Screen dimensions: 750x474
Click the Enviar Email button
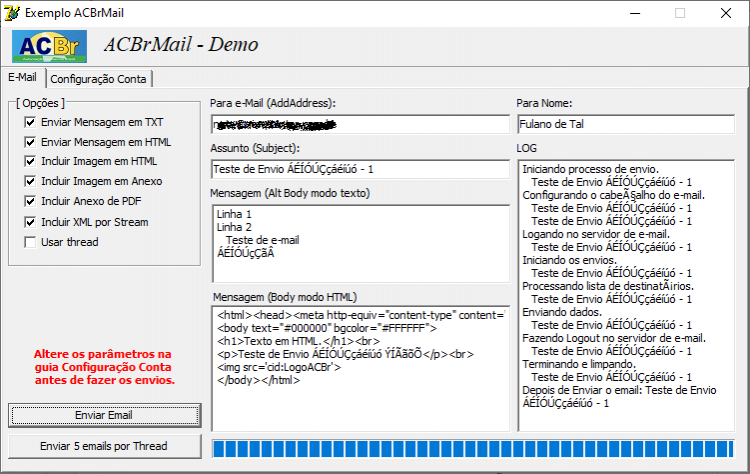104,415
